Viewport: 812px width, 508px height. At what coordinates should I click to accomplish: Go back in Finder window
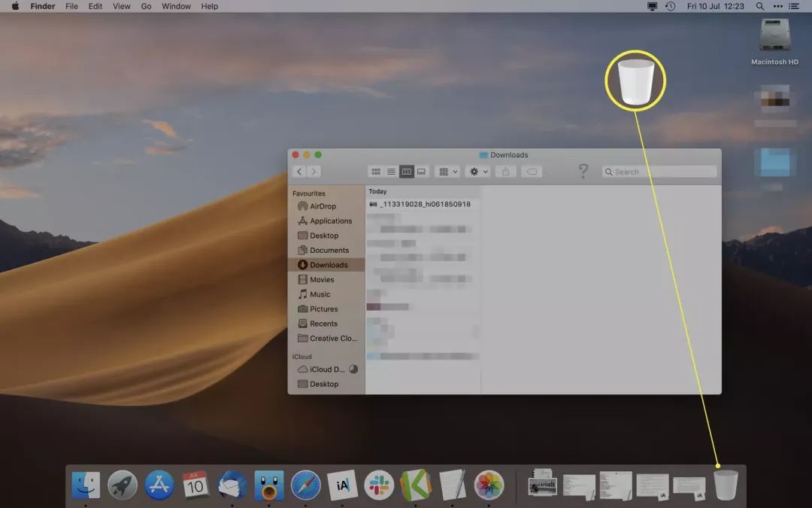(x=298, y=172)
